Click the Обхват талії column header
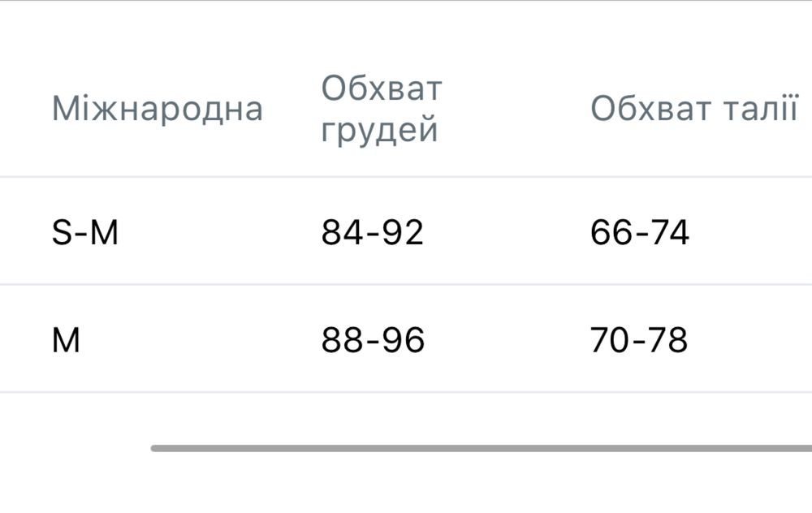Screen dimensions: 812x513 [x=694, y=109]
